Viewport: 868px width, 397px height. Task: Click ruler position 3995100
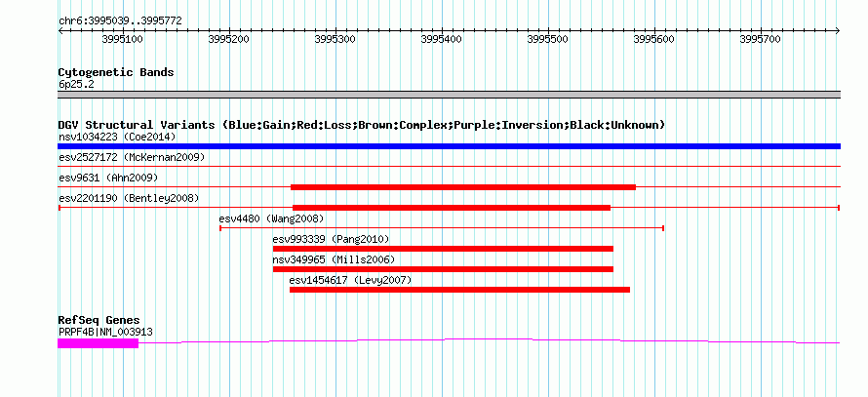(x=123, y=39)
